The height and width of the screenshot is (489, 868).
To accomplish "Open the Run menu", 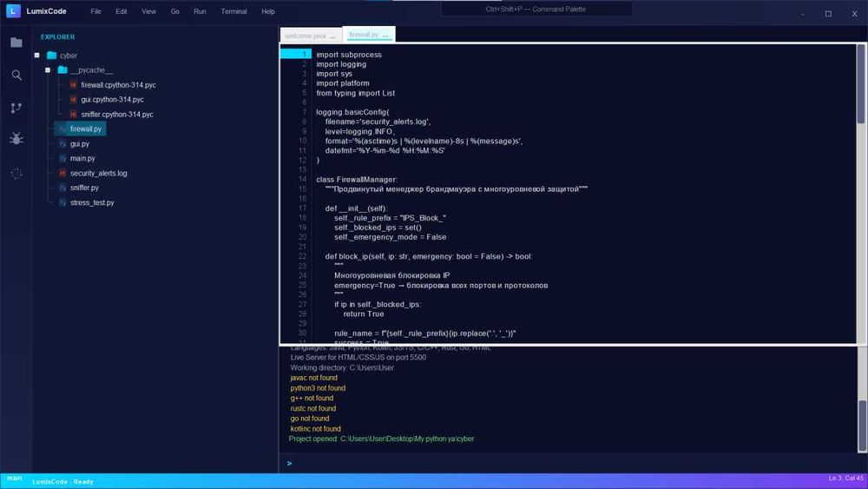I will pyautogui.click(x=200, y=11).
